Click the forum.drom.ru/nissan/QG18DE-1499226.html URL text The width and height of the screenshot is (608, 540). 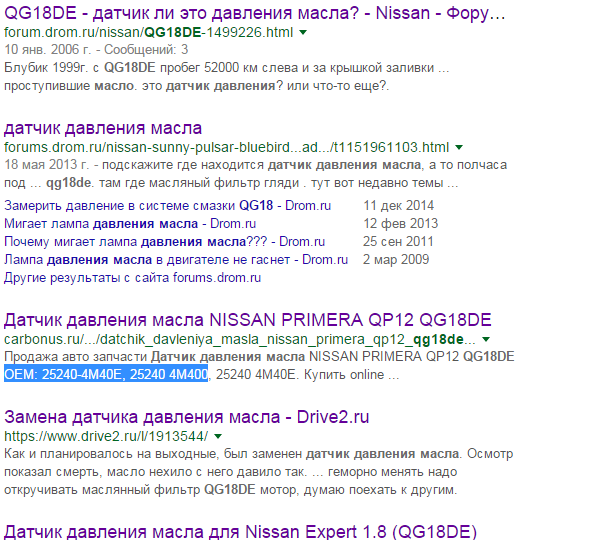(149, 32)
